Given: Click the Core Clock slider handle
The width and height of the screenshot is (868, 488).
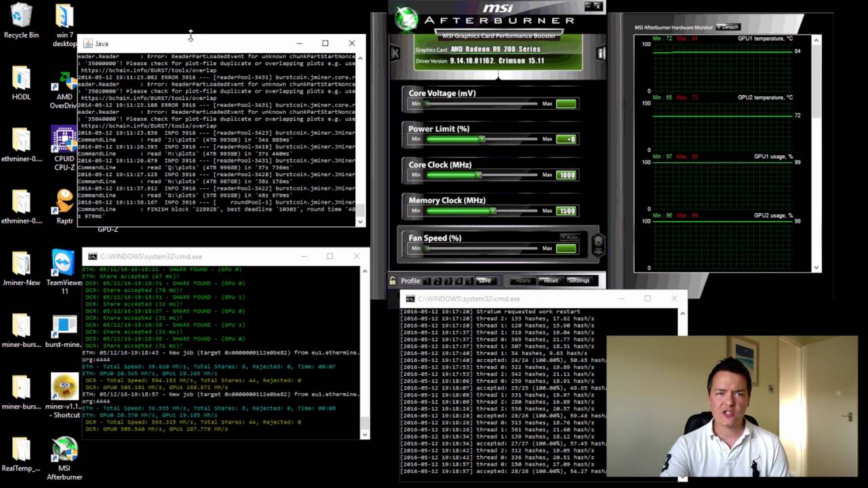Looking at the screenshot, I should coord(478,175).
